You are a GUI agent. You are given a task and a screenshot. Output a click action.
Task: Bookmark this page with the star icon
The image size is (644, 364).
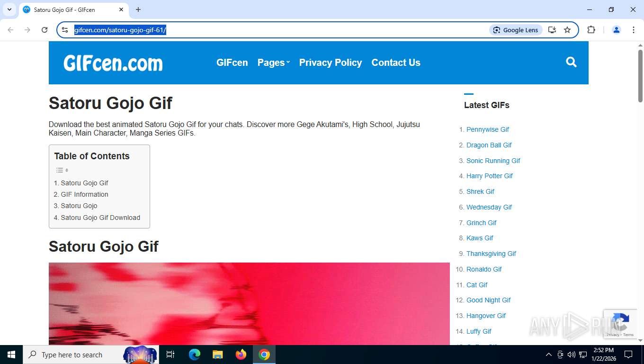(x=567, y=30)
